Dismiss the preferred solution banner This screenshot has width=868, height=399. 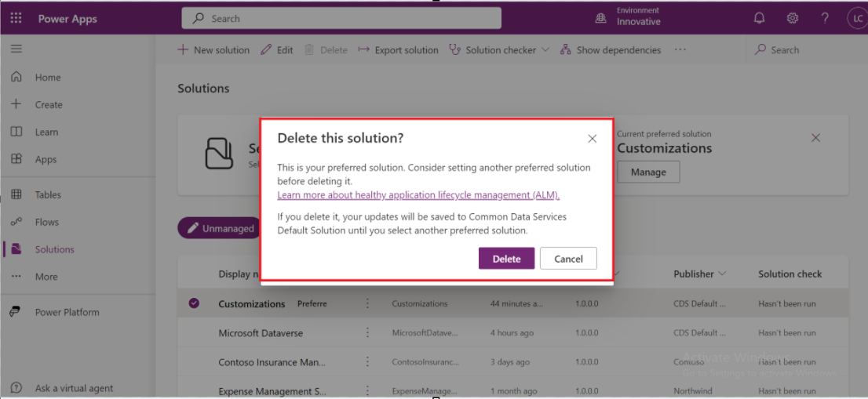pyautogui.click(x=815, y=138)
